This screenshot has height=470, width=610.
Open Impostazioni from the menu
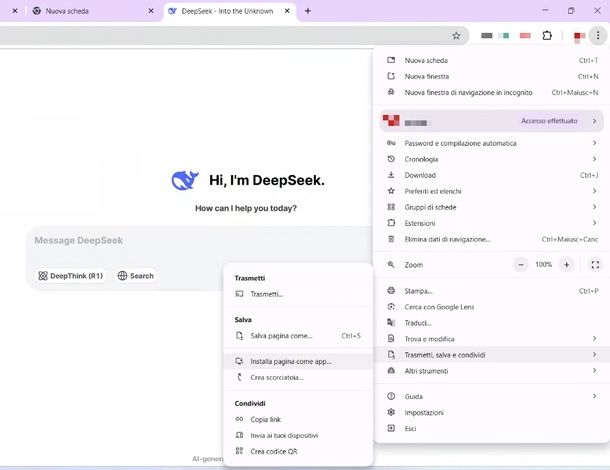492,412
